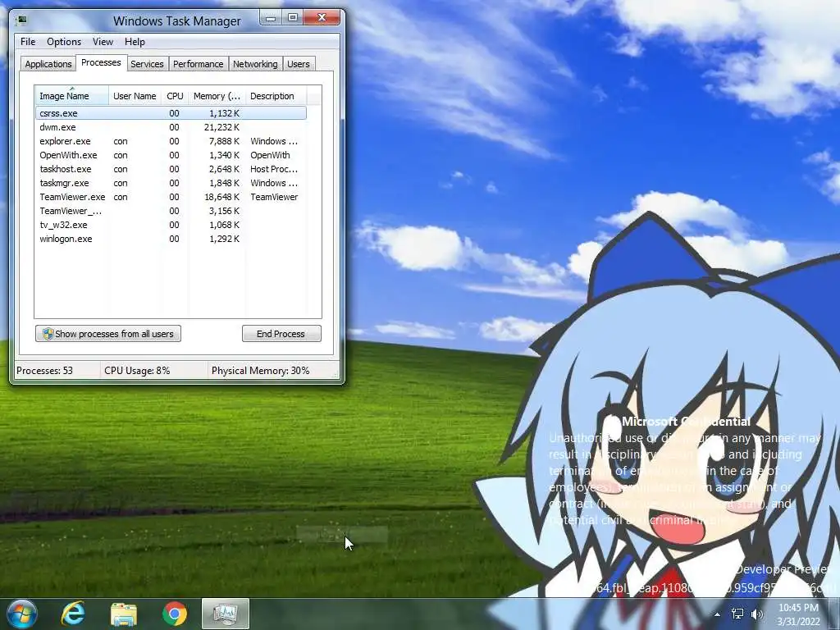Click the Task Manager title bar icon
Image resolution: width=840 pixels, height=630 pixels.
point(21,21)
